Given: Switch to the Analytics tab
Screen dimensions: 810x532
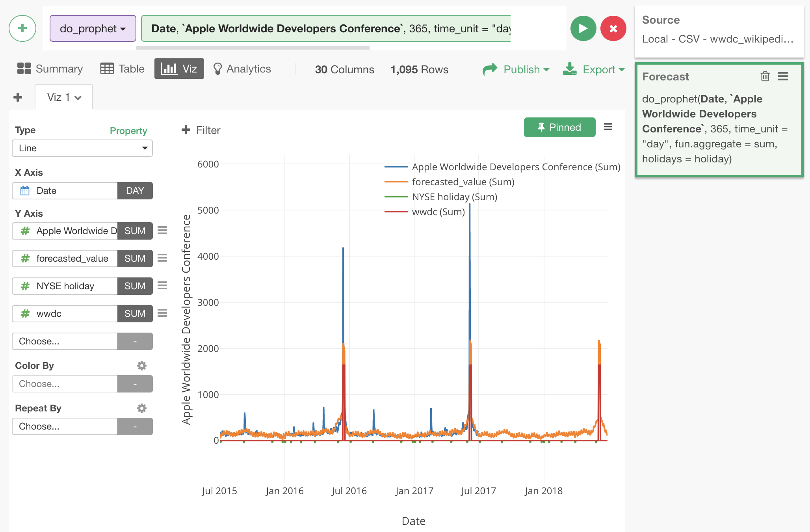Looking at the screenshot, I should (x=242, y=69).
